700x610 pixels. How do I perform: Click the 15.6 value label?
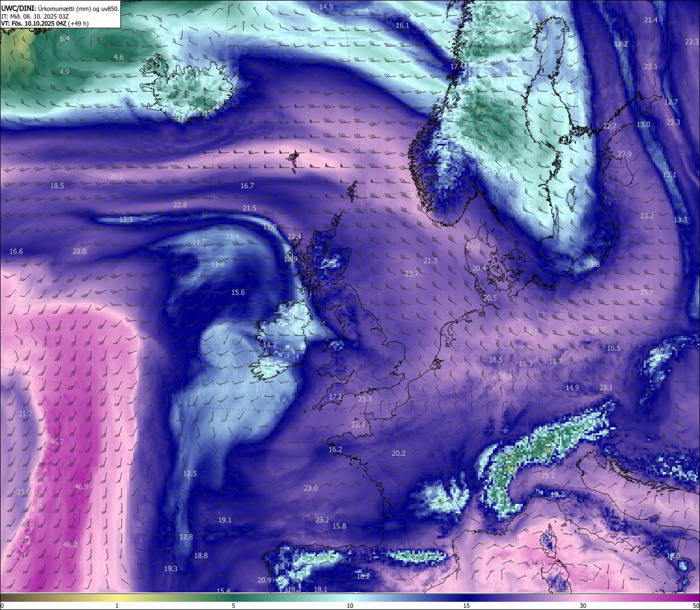[238, 292]
